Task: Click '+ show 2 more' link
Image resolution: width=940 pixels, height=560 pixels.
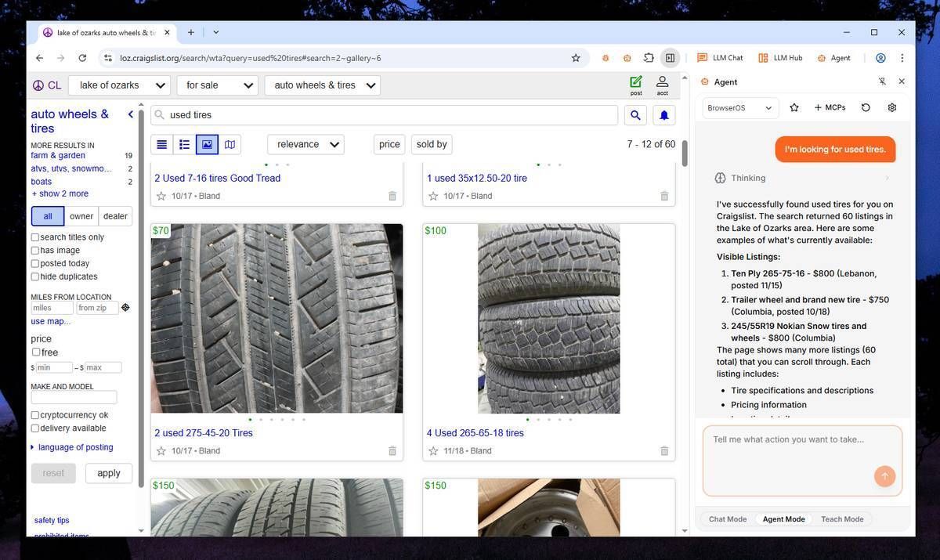Action: tap(60, 193)
